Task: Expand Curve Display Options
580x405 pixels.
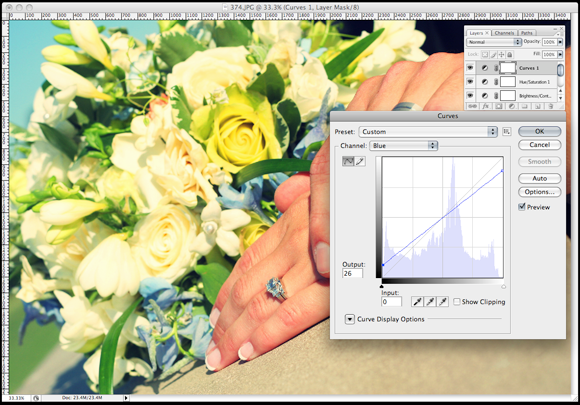Action: point(350,319)
